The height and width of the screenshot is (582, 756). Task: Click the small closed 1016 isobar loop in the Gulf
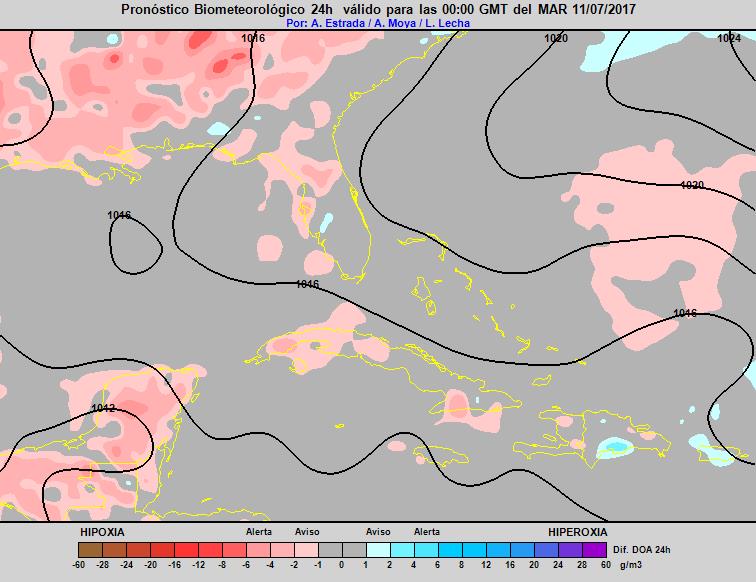135,245
